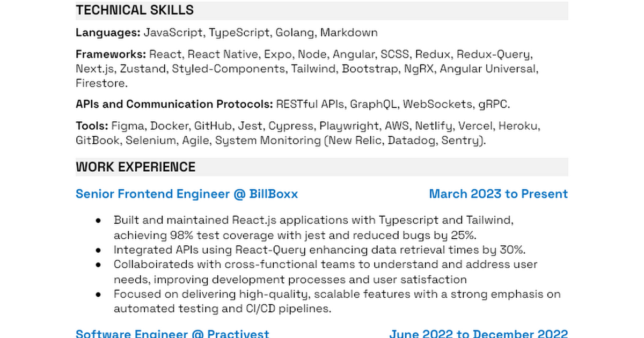
Task: Click the June 2022 to December 2022 date
Action: pos(478,333)
